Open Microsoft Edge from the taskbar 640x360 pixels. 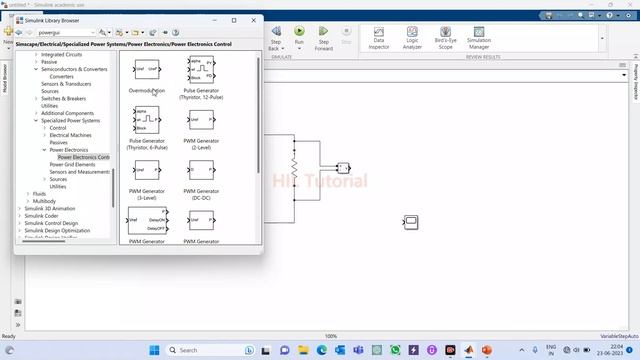[x=322, y=350]
